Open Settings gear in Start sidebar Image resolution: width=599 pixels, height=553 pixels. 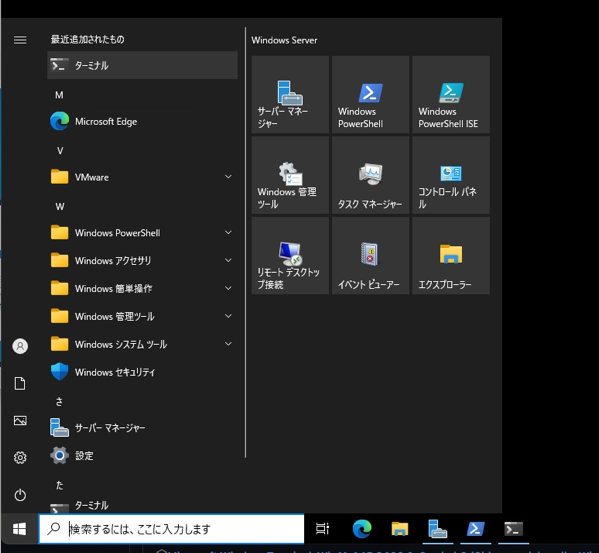pyautogui.click(x=20, y=457)
